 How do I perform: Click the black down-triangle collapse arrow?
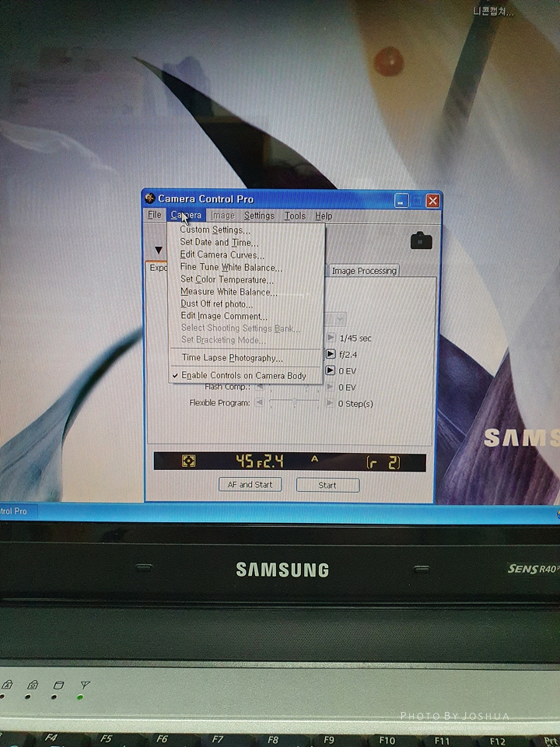point(159,250)
